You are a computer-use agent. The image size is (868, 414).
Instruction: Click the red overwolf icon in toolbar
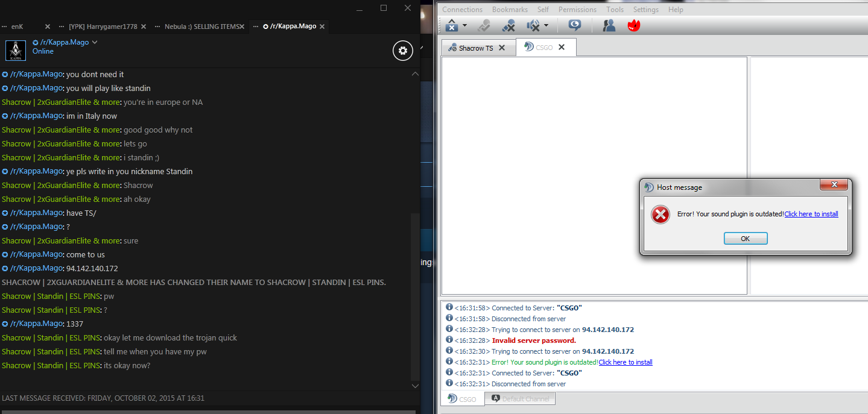(633, 25)
